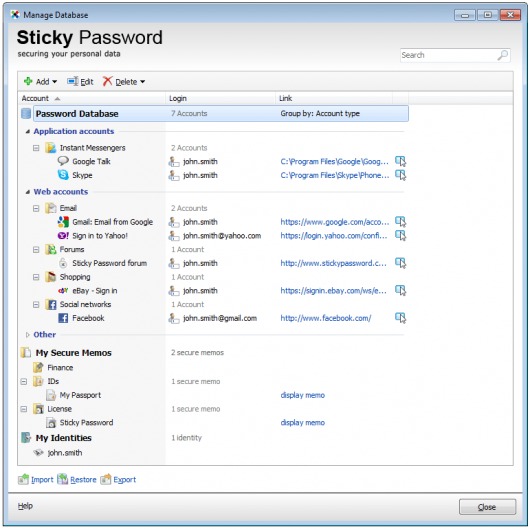This screenshot has width=530, height=529.
Task: Click the green plus Add icon
Action: pyautogui.click(x=28, y=81)
